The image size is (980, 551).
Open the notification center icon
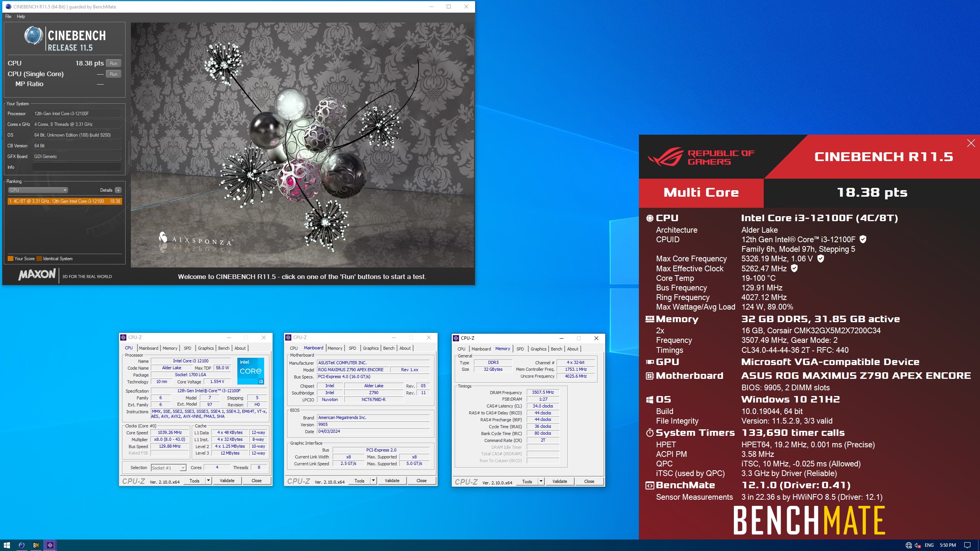tap(967, 545)
